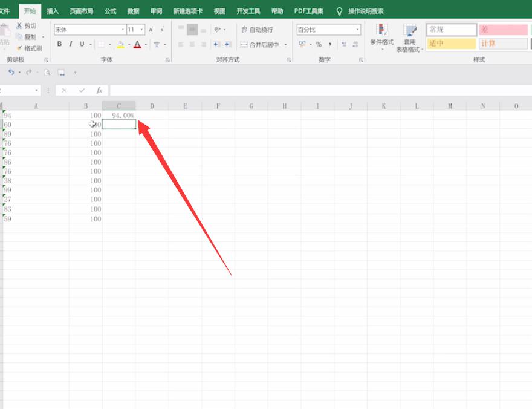The image size is (532, 409).
Task: Switch to the Data (数据) tab
Action: 134,11
